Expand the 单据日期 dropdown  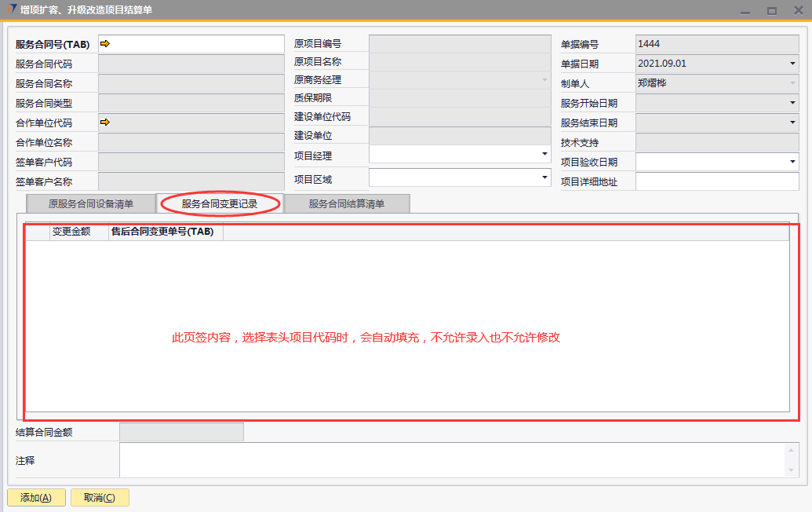coord(792,64)
